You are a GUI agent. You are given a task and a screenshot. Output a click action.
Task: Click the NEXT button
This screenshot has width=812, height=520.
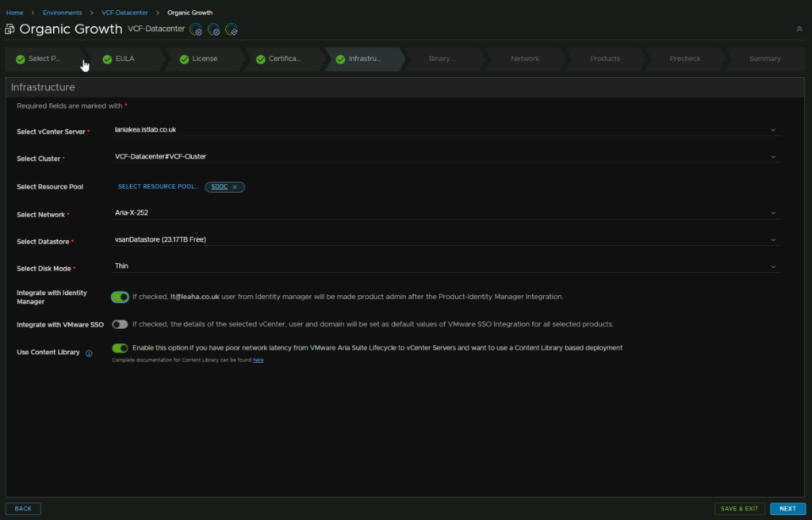click(787, 509)
